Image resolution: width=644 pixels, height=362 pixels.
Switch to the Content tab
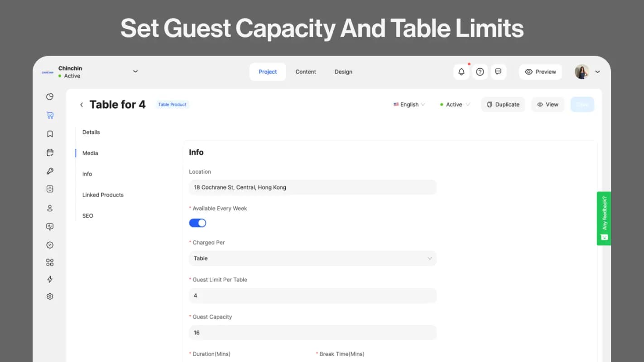pyautogui.click(x=306, y=71)
